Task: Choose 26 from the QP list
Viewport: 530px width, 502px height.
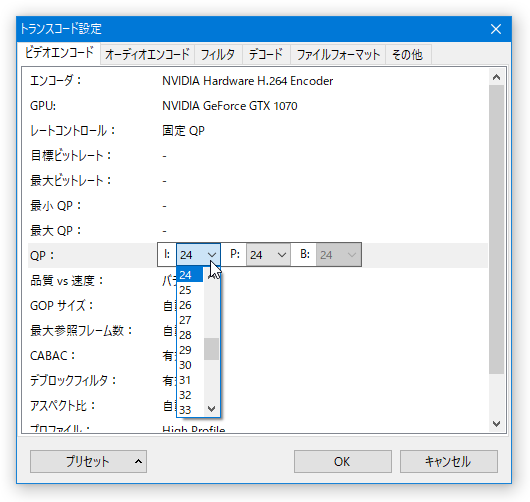Action: point(190,305)
